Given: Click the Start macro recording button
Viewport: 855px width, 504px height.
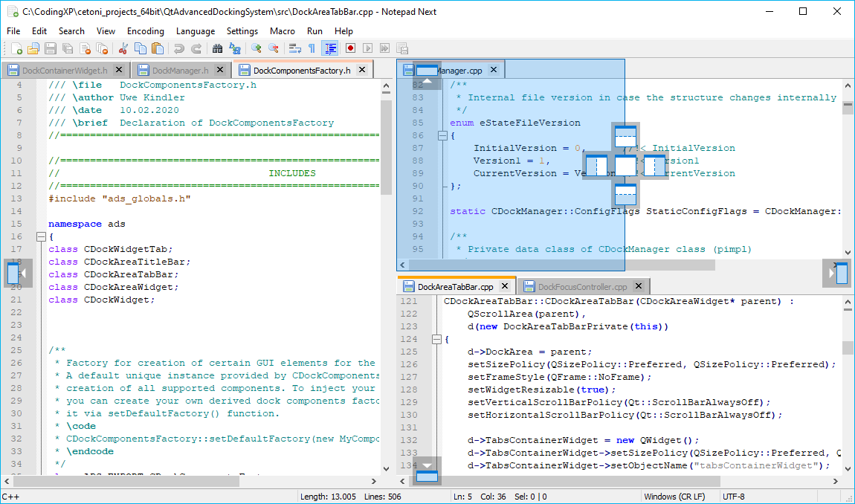Looking at the screenshot, I should (350, 48).
